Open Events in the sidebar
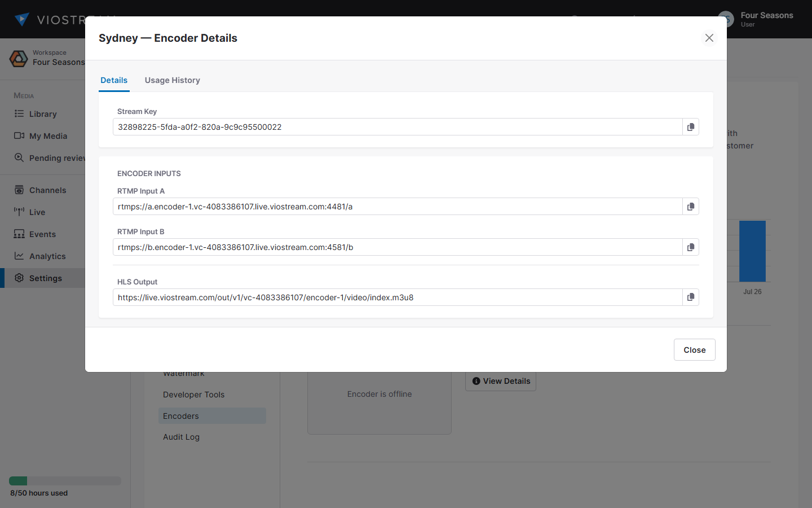Image resolution: width=812 pixels, height=508 pixels. tap(43, 234)
